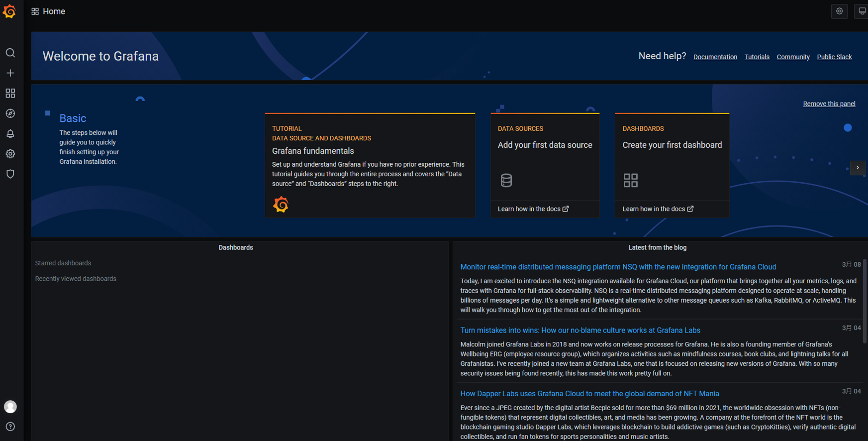Click the cycle view mode monitor icon

coord(862,11)
